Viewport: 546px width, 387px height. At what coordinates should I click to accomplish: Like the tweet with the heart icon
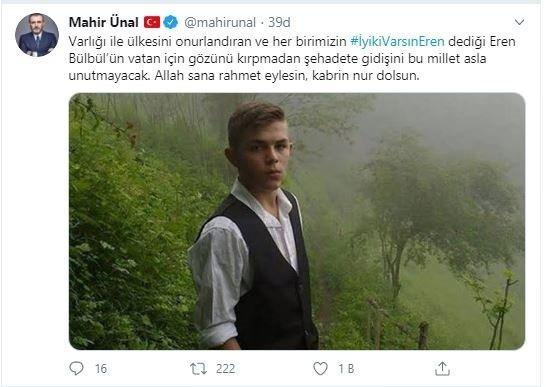[320, 369]
